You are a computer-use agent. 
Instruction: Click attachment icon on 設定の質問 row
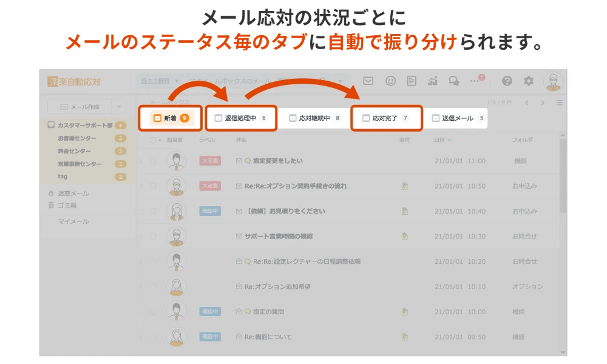click(x=404, y=312)
